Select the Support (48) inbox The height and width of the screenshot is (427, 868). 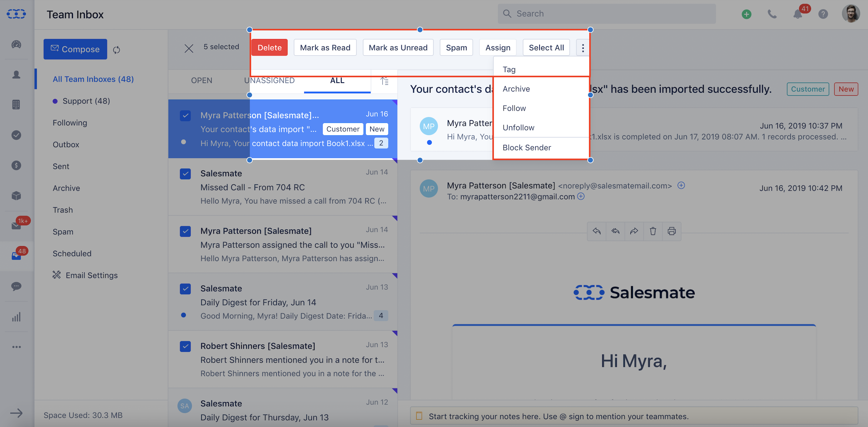[86, 101]
